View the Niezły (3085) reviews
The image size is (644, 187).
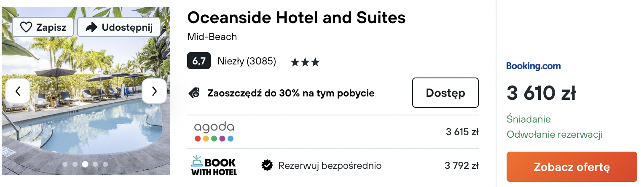247,61
